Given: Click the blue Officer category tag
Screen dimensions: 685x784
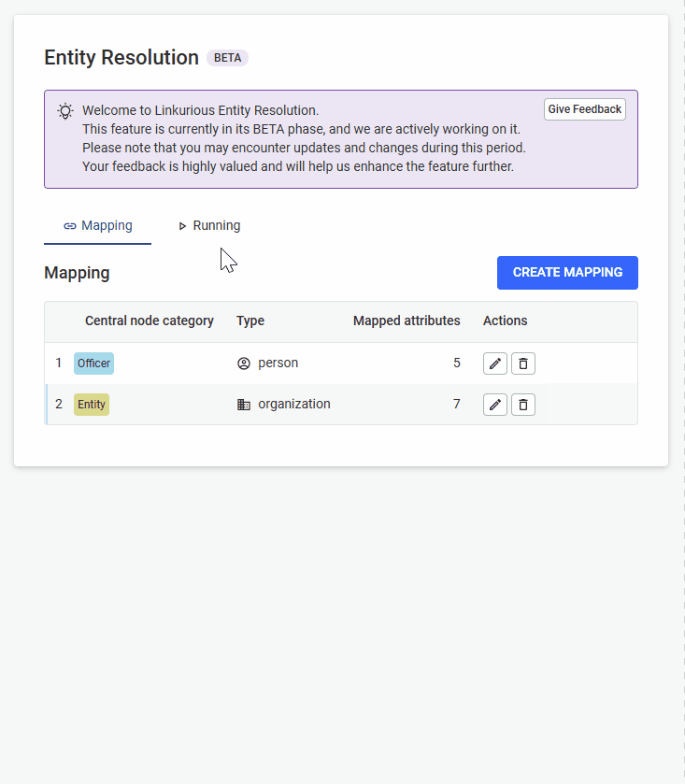Looking at the screenshot, I should 94,363.
